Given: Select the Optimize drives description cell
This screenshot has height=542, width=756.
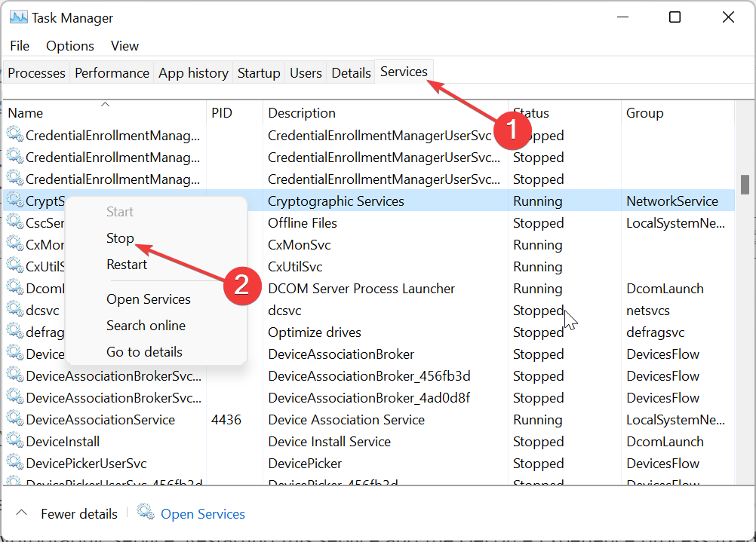Looking at the screenshot, I should point(315,332).
